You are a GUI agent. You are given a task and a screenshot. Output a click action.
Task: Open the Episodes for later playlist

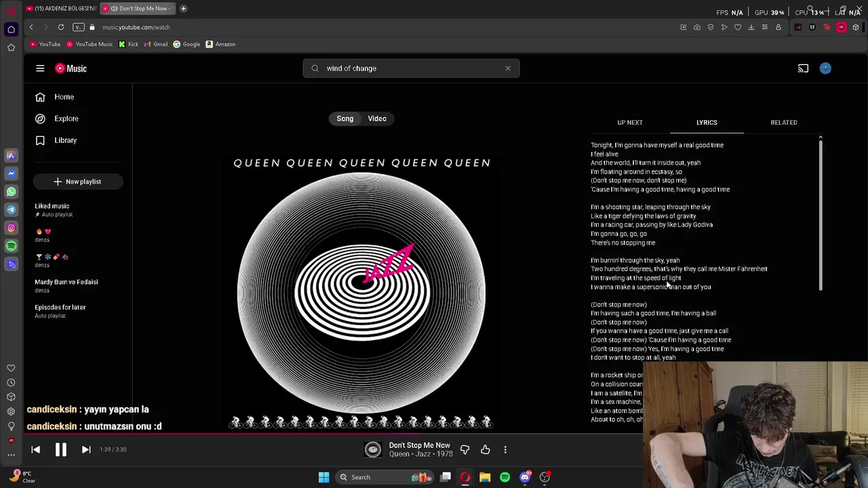(x=60, y=307)
